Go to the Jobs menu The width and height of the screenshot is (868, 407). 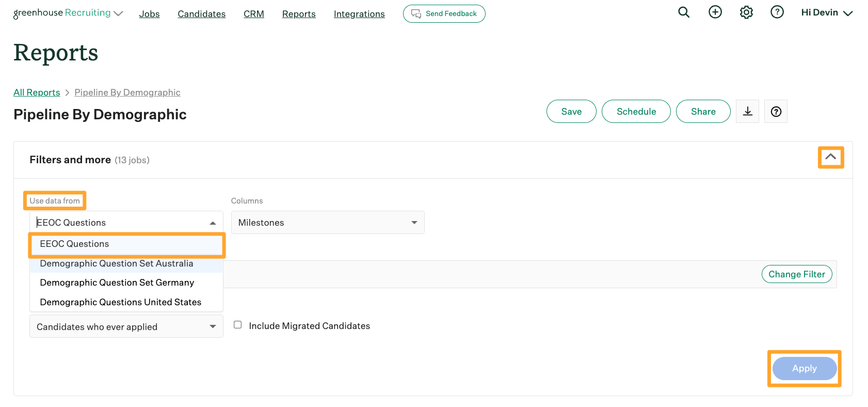click(x=149, y=14)
